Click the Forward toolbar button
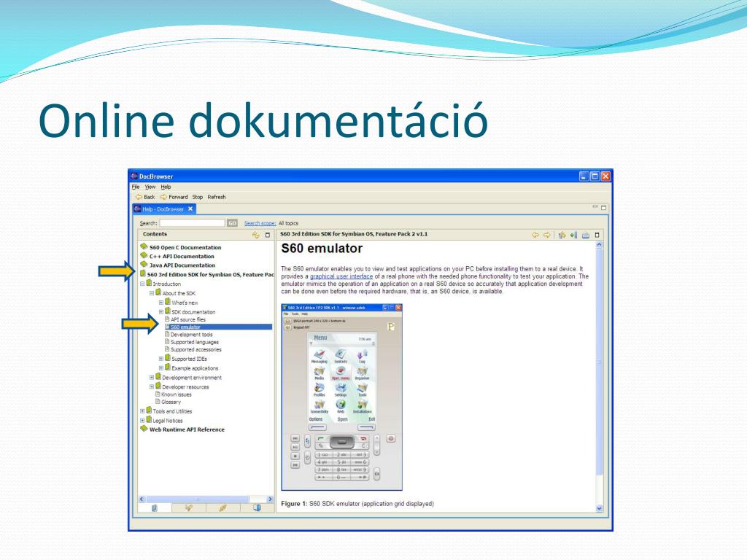 coord(174,197)
